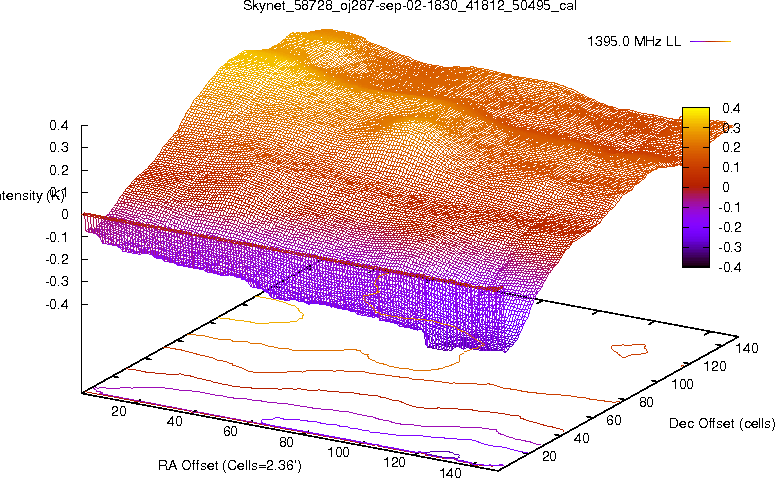Select the 0.2 label on the color bar

pos(732,147)
